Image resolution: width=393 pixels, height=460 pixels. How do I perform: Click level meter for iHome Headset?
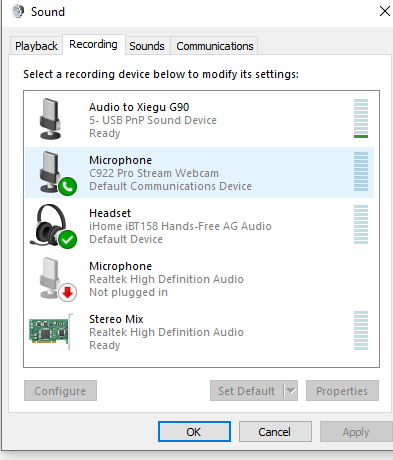point(361,224)
